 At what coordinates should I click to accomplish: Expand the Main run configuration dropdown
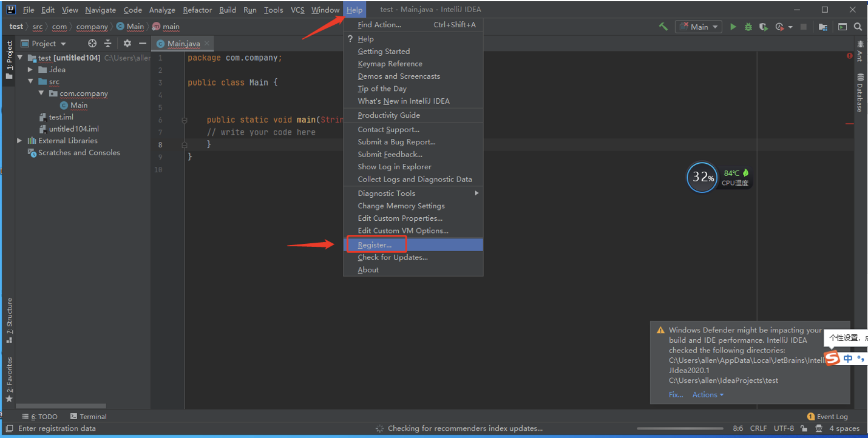[x=699, y=27]
